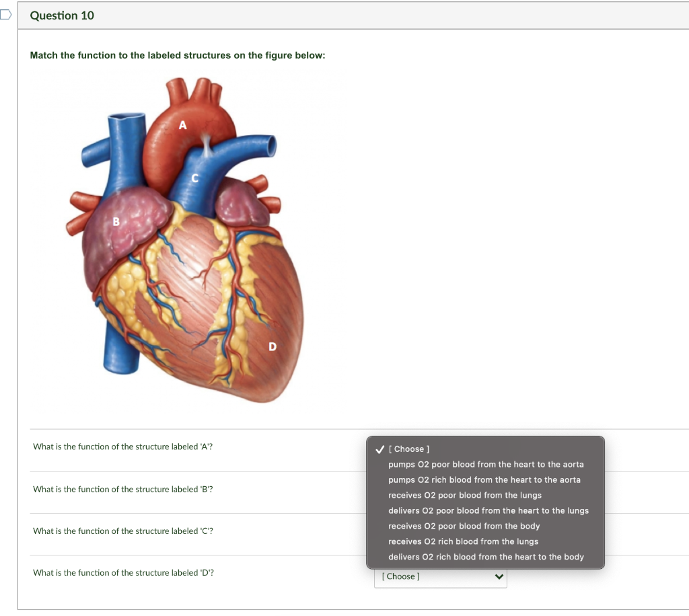Click the chevron arrow of structure D dropdown
The width and height of the screenshot is (689, 616).
tap(499, 576)
